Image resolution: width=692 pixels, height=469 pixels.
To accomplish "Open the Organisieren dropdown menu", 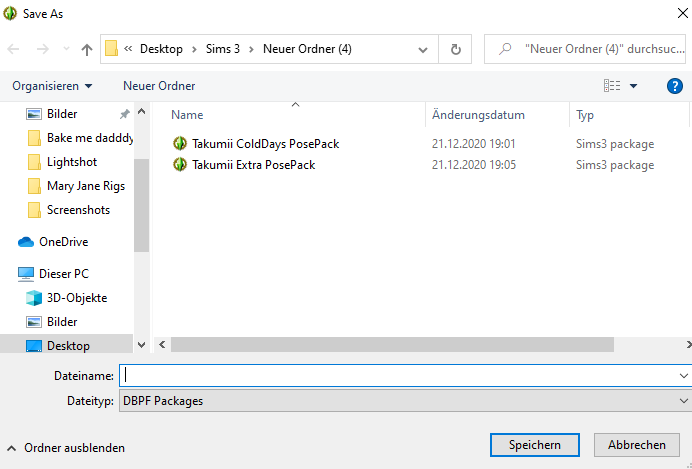I will pos(52,86).
